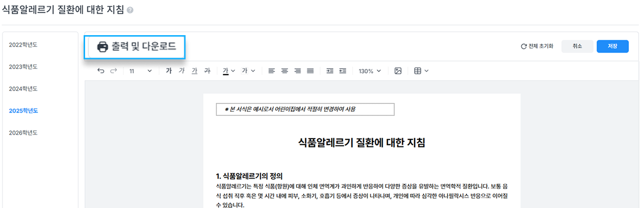This screenshot has height=208, width=644.
Task: Open the text highlight color dropdown
Action: 248,71
